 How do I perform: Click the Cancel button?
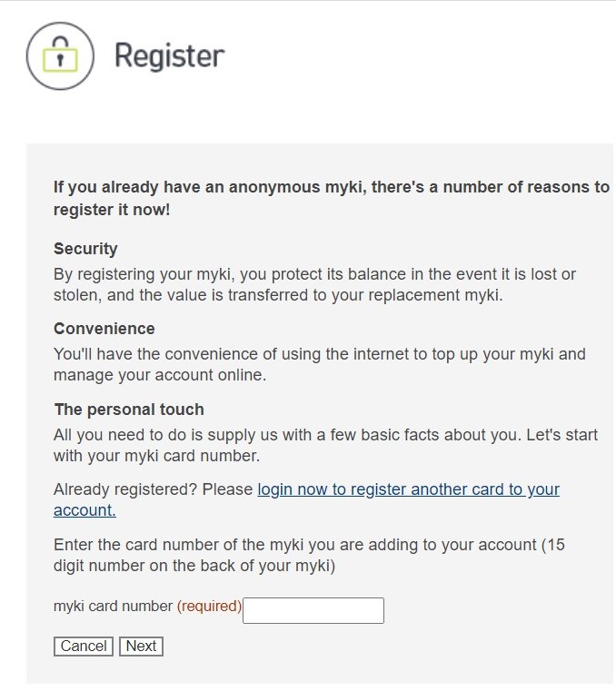(x=84, y=646)
